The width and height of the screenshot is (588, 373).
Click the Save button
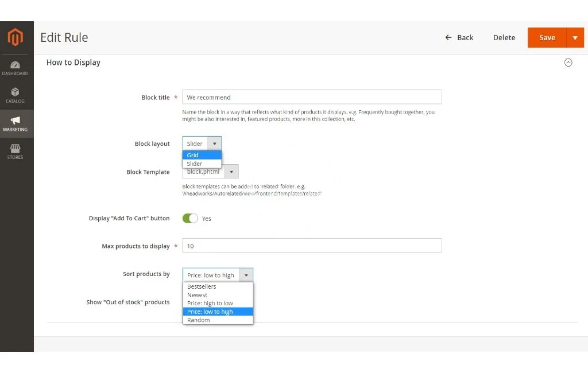547,38
